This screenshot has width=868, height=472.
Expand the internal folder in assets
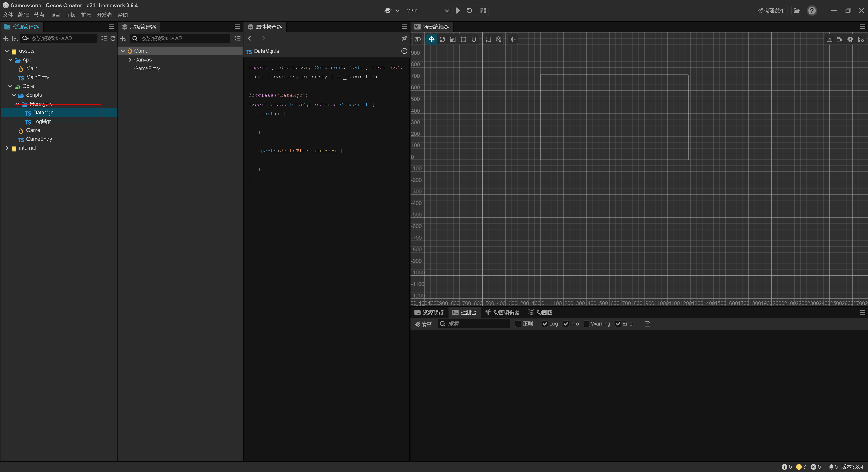click(x=6, y=148)
